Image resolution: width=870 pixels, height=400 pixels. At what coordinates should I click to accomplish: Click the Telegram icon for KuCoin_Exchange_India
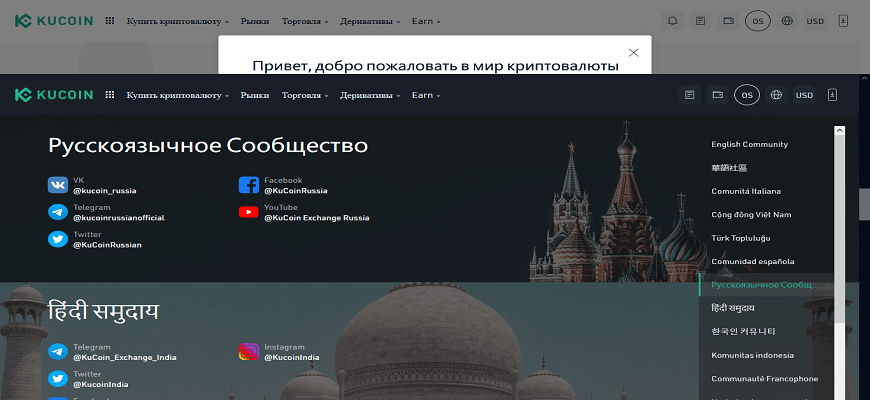(58, 352)
